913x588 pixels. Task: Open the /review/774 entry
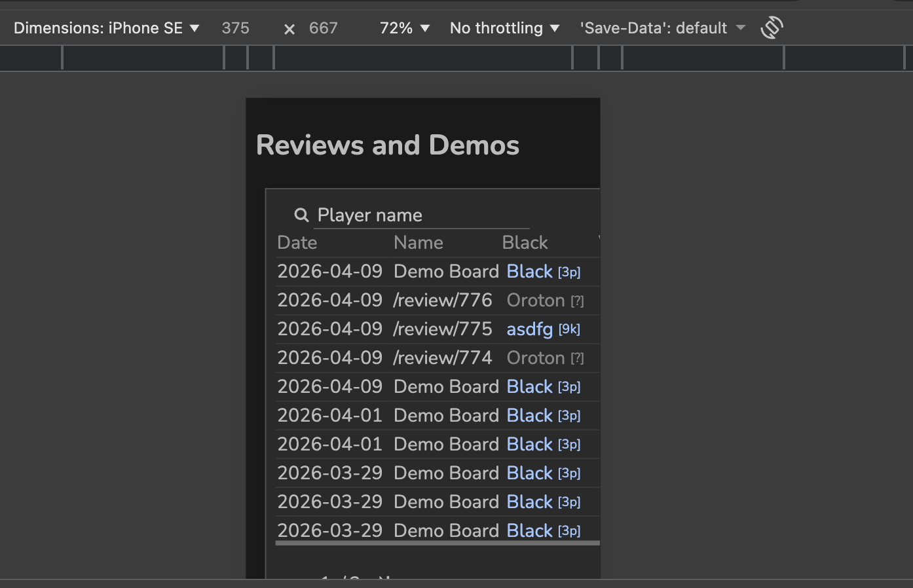tap(443, 358)
